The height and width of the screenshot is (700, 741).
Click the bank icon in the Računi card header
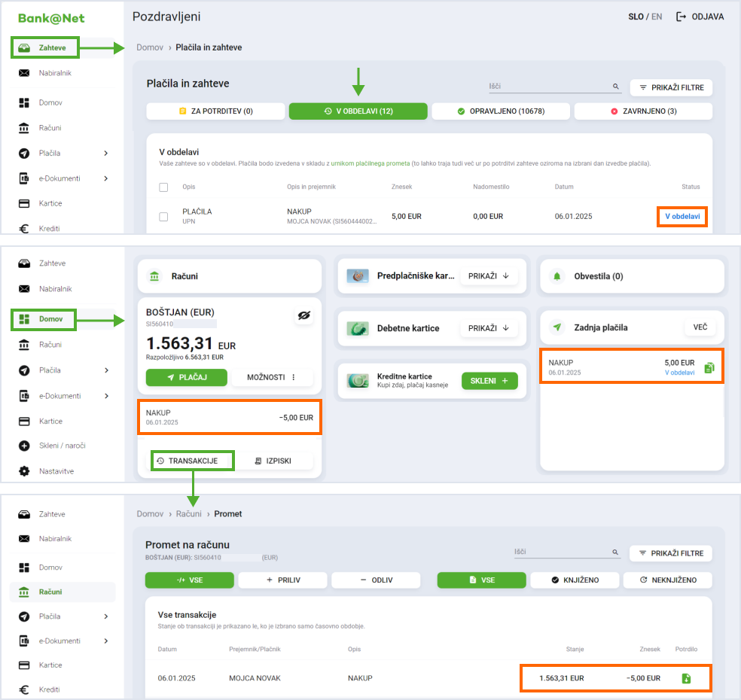[154, 276]
